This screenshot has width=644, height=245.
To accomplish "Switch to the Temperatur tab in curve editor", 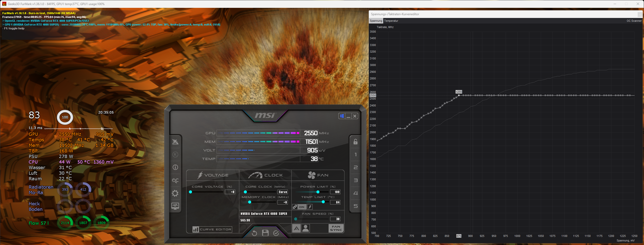I will (391, 21).
